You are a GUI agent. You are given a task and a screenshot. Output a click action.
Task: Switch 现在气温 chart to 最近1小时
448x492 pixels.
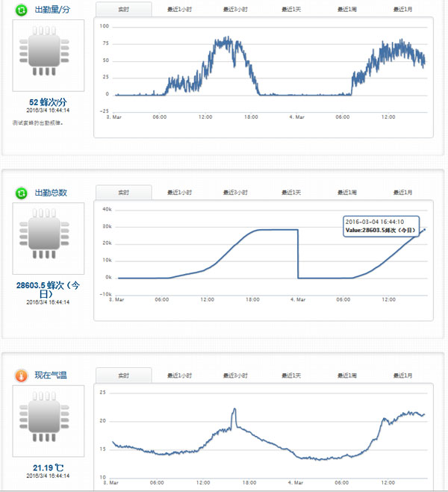point(179,376)
